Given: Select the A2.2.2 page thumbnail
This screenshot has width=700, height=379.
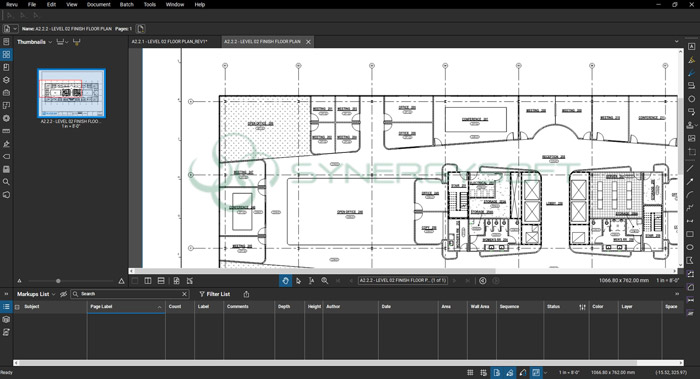Looking at the screenshot, I should pos(71,93).
